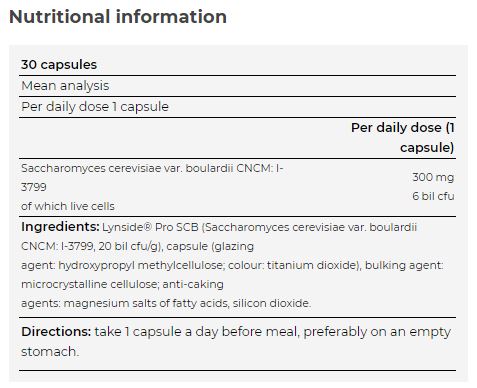
Task: Click the 300 mg value
Action: coord(433,177)
